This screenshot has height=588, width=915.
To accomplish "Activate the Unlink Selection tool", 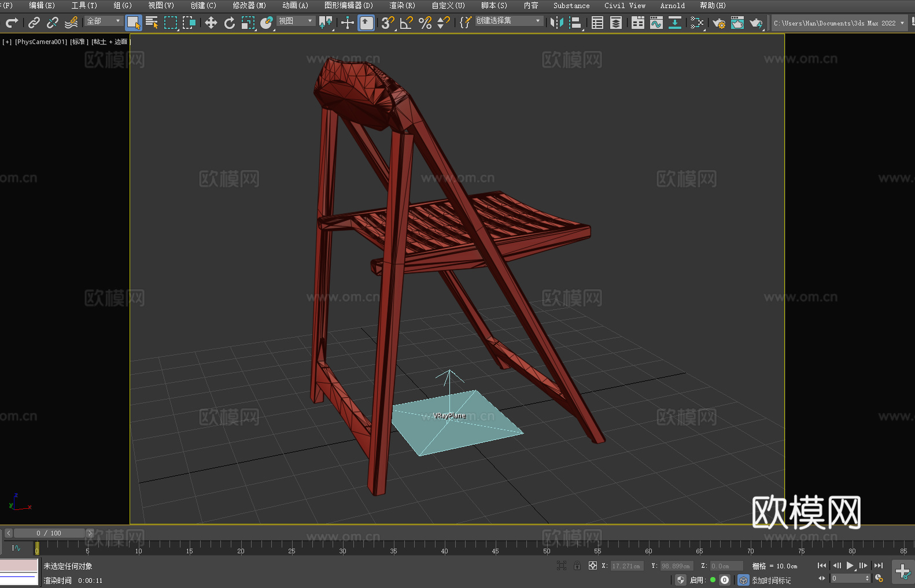I will pos(53,23).
